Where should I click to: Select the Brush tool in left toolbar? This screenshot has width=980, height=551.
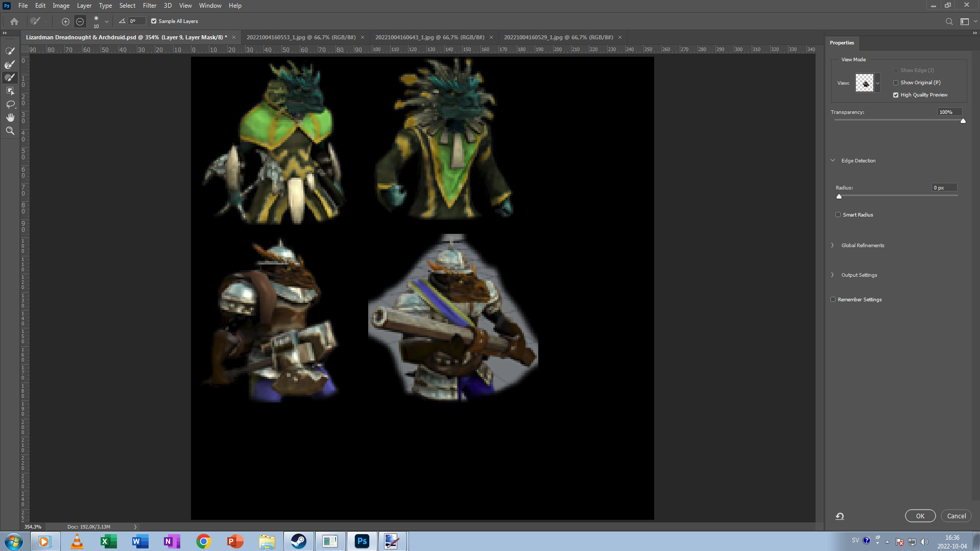pos(10,78)
